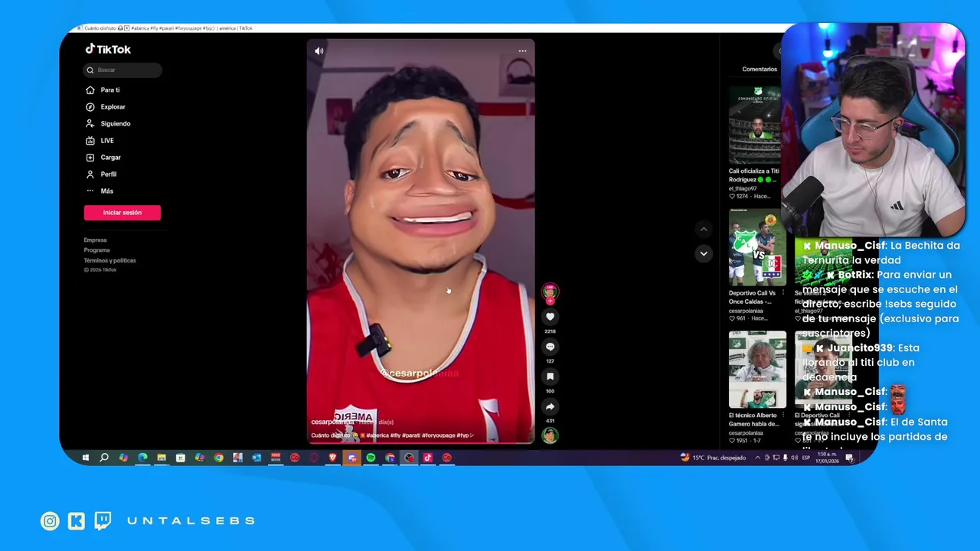This screenshot has height=551, width=980.
Task: Open the TikTok app on the taskbar
Action: coord(428,458)
